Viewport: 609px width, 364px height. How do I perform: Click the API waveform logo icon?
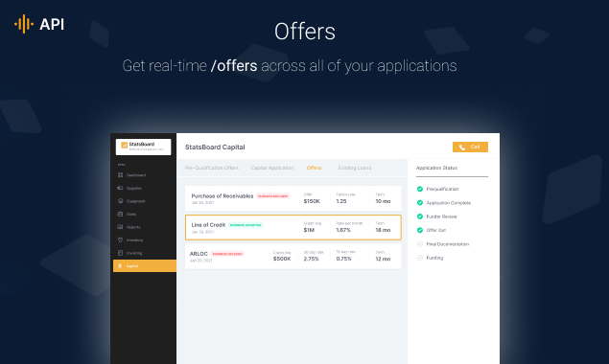[24, 24]
